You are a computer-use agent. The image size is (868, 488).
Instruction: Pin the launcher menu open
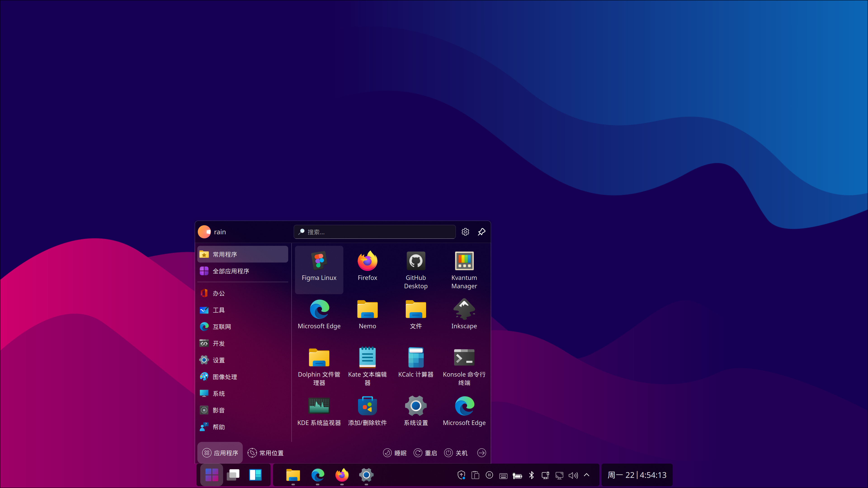pyautogui.click(x=481, y=232)
